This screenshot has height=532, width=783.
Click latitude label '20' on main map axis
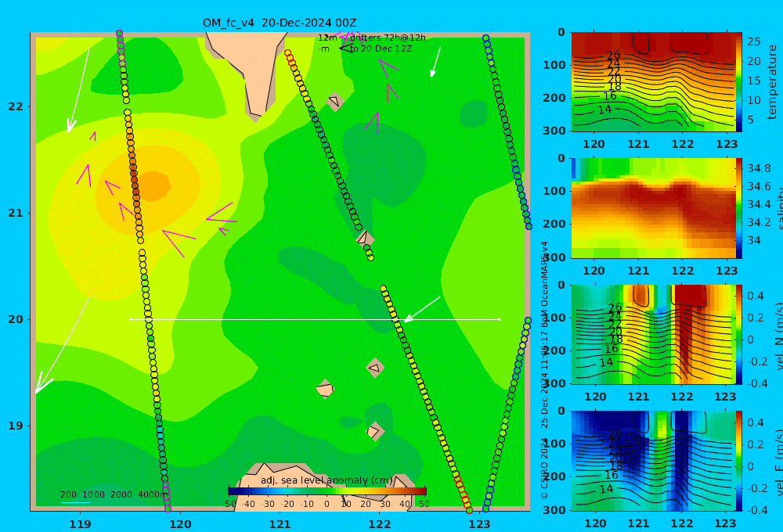tap(16, 319)
